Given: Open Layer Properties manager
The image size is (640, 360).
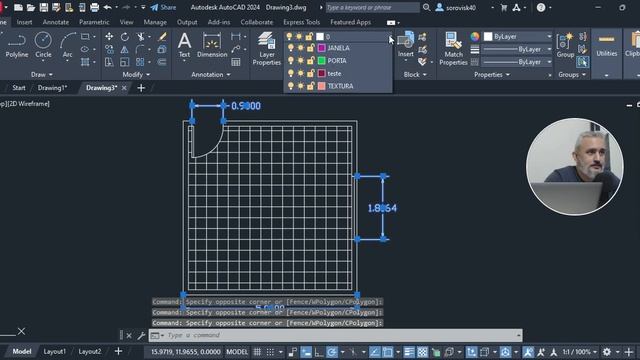Looking at the screenshot, I should pos(267,49).
